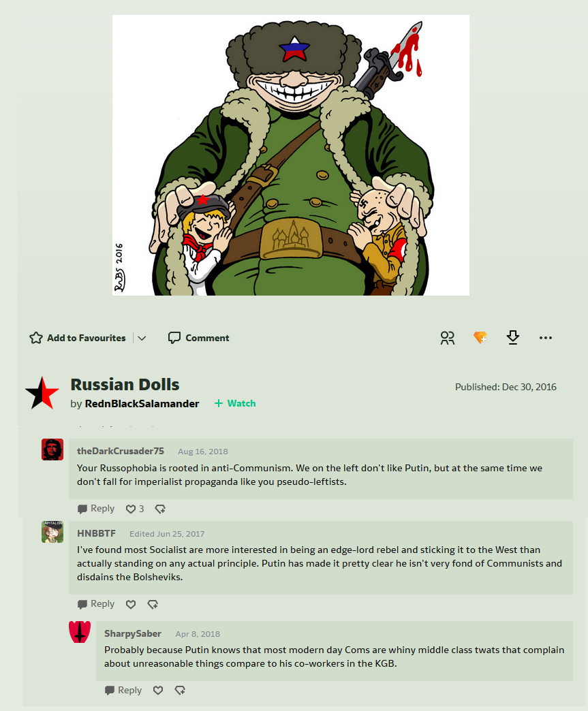Open the RednBlackSalamander author profile link
Screen dimensions: 588x711
142,404
